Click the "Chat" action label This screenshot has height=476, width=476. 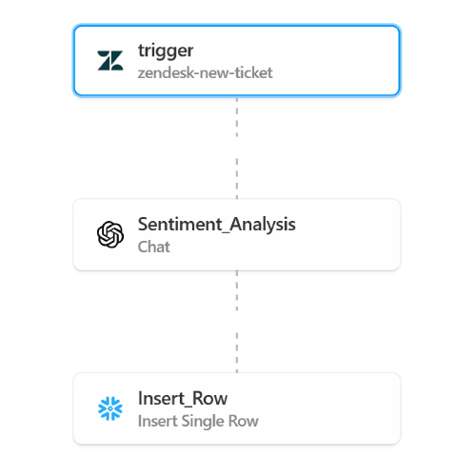(x=154, y=247)
